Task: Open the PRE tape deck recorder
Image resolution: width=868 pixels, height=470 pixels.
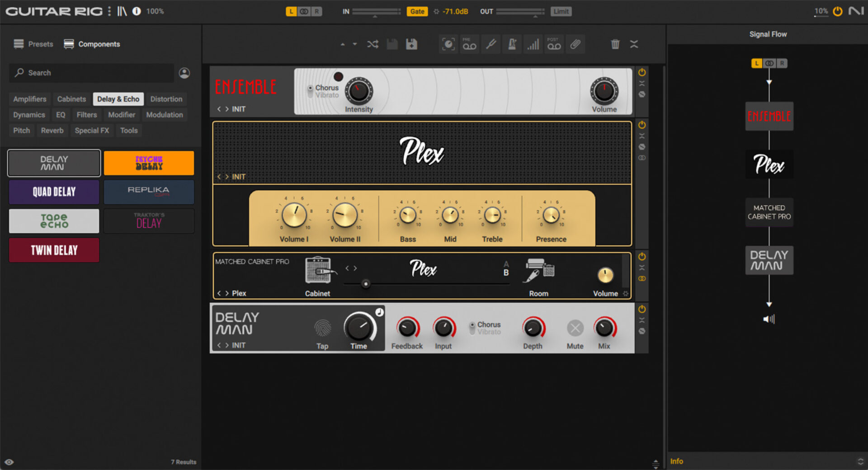Action: pos(469,44)
